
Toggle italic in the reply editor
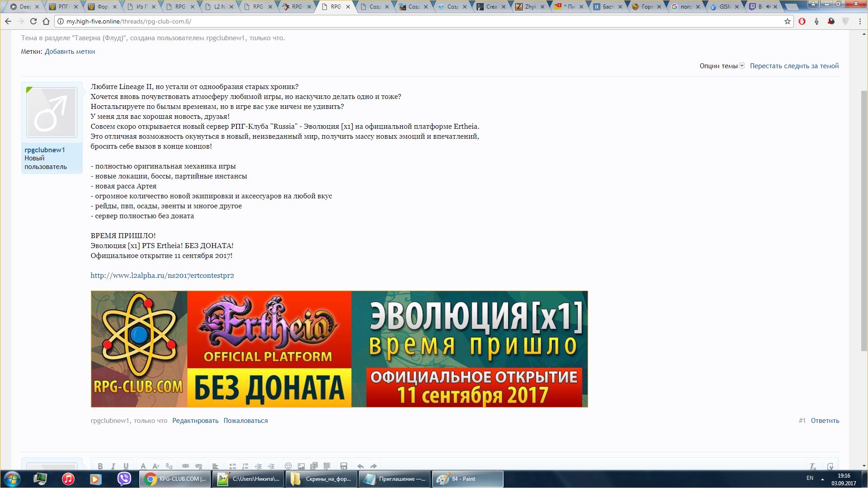113,466
